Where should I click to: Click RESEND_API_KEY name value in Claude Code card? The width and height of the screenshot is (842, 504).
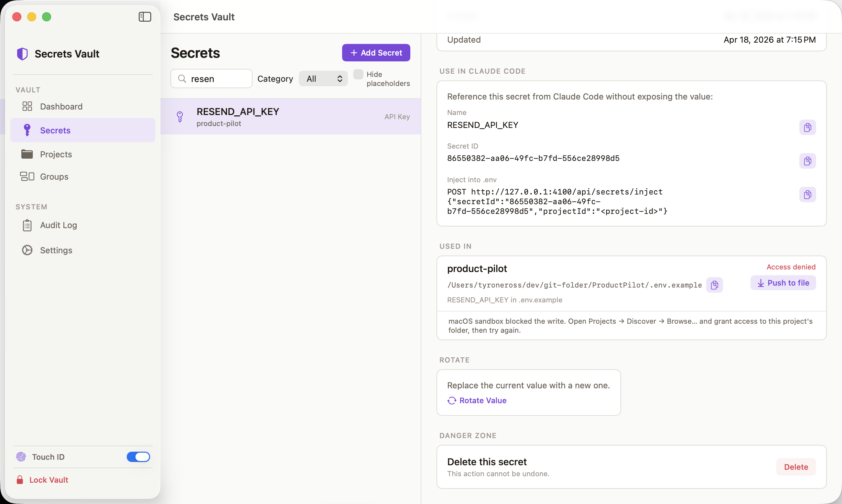[483, 125]
